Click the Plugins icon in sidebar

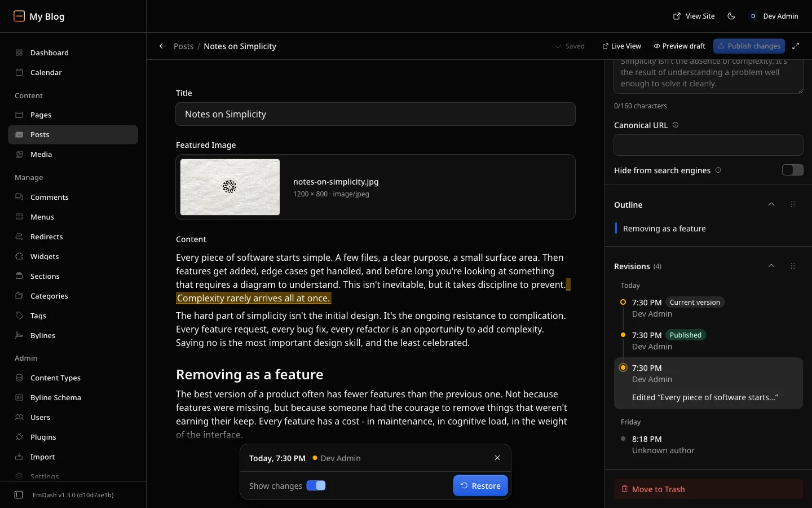(19, 437)
